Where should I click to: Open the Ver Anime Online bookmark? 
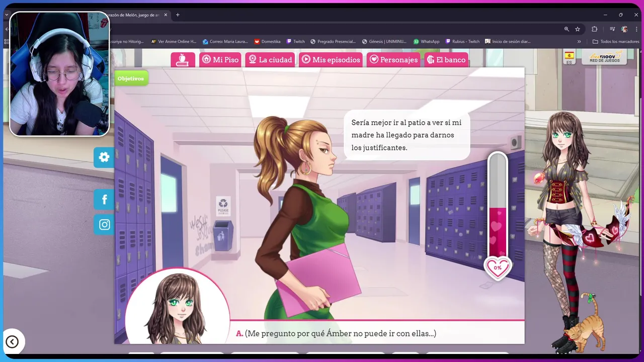tap(174, 42)
